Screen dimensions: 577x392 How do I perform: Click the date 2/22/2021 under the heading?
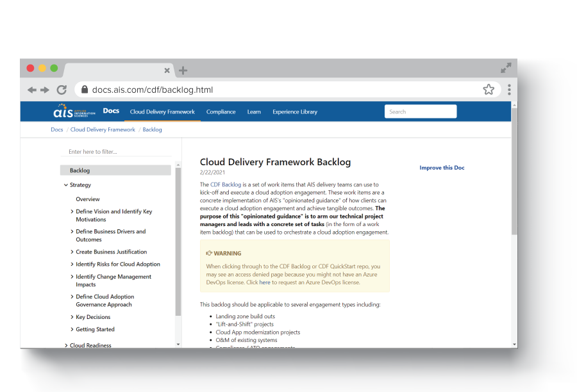[x=212, y=172]
